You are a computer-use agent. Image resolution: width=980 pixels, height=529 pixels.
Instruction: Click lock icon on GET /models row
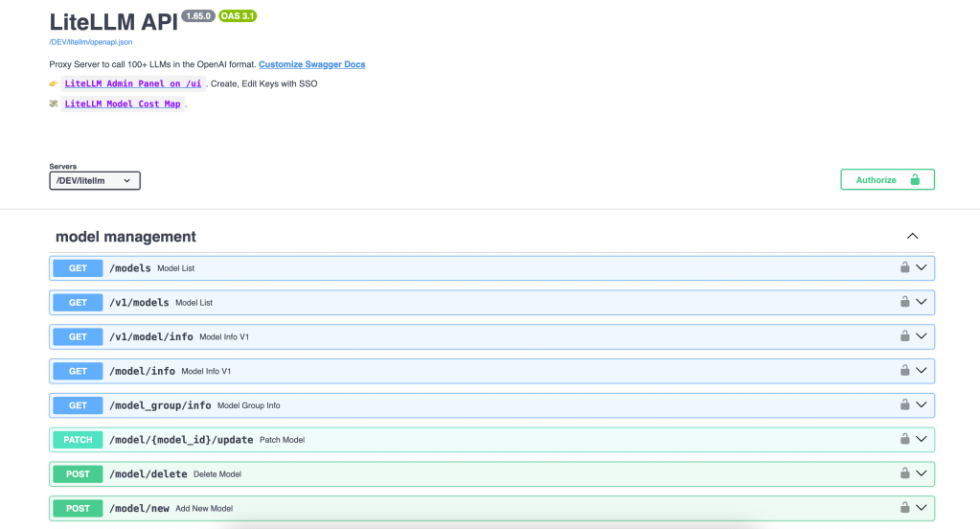(904, 268)
